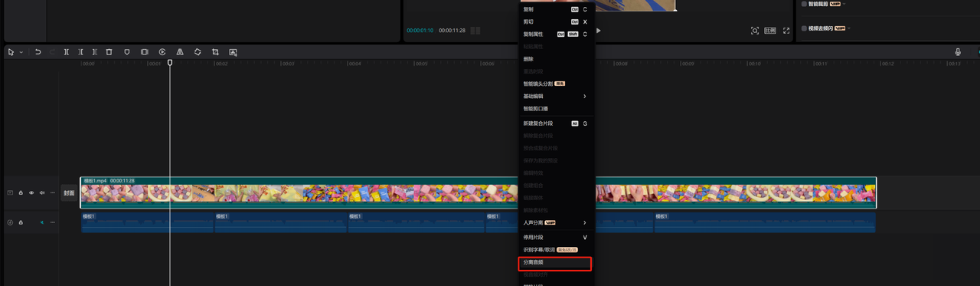Viewport: 980px width, 286px height.
Task: Click the delete trash icon in toolbar
Action: click(109, 52)
